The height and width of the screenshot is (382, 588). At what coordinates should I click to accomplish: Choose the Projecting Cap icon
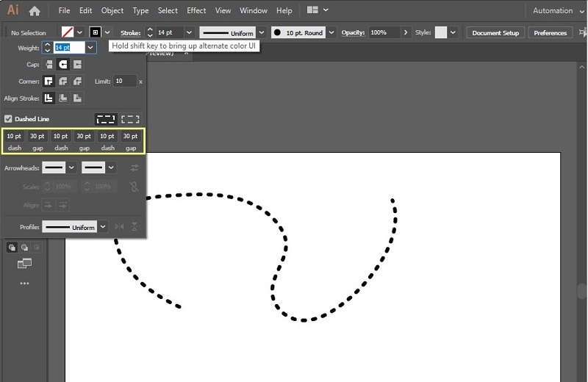pos(77,65)
